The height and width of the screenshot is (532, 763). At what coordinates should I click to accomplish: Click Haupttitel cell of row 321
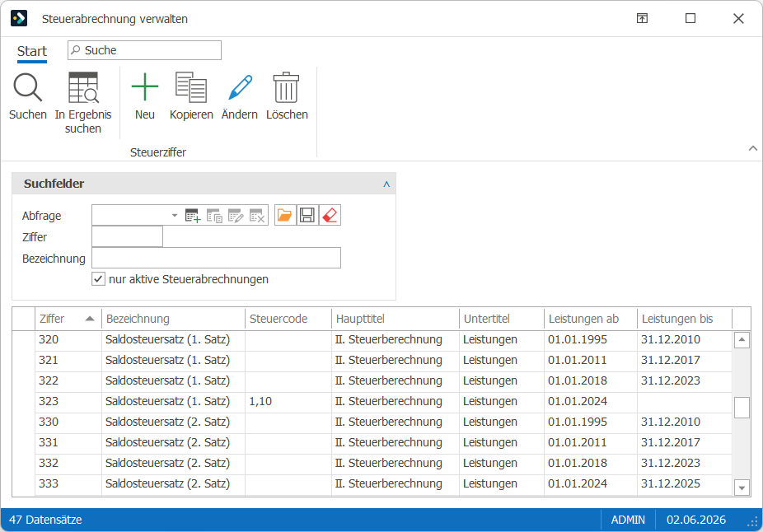[x=396, y=361]
